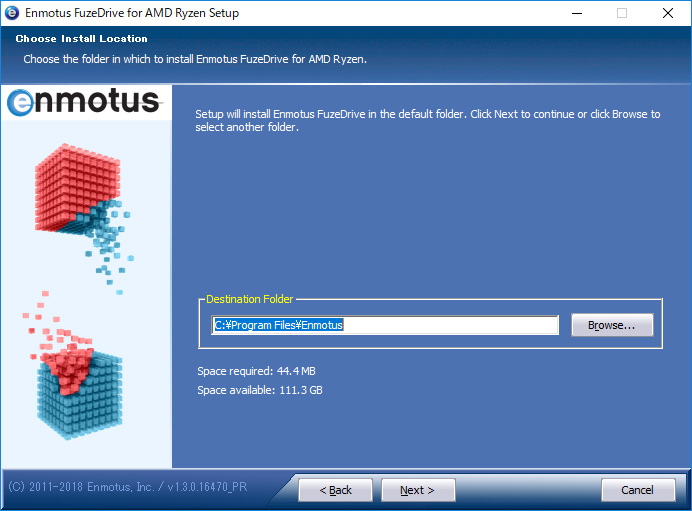692x511 pixels.
Task: Click Browse to choose another folder
Action: 611,325
